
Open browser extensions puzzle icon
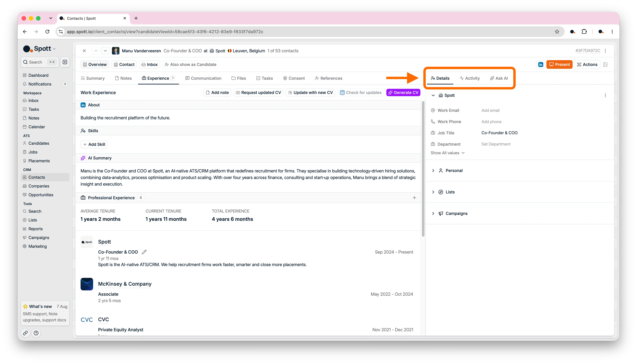[584, 31]
